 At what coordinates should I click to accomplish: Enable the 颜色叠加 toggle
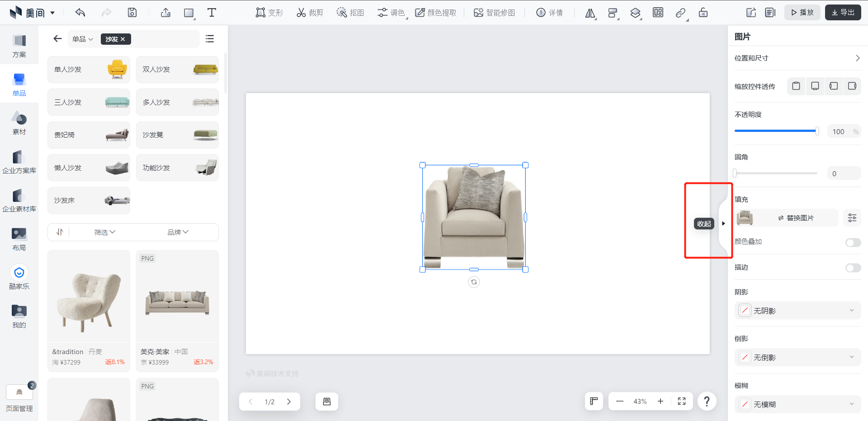(853, 243)
